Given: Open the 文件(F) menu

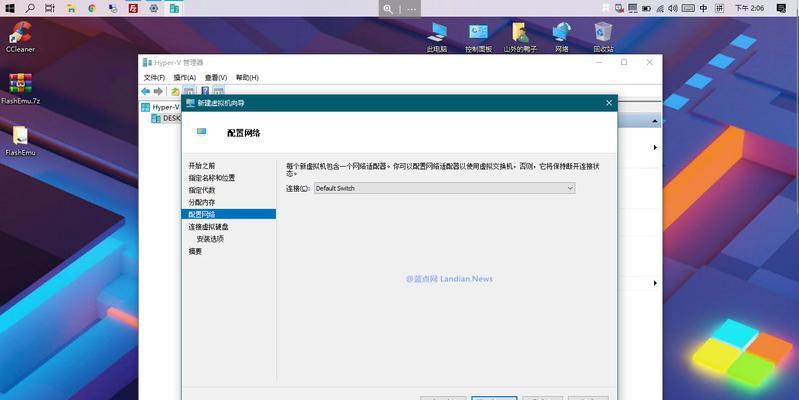Looking at the screenshot, I should (154, 77).
